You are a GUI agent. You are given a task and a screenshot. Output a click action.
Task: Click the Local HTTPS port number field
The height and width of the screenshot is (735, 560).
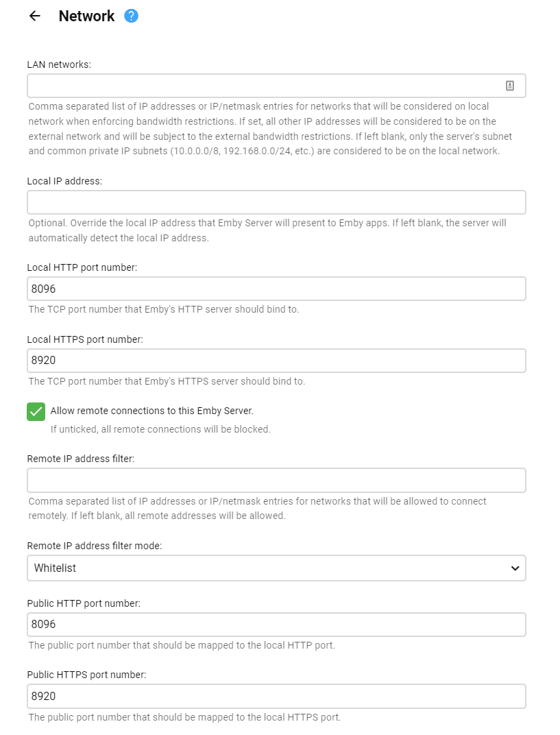coord(276,361)
